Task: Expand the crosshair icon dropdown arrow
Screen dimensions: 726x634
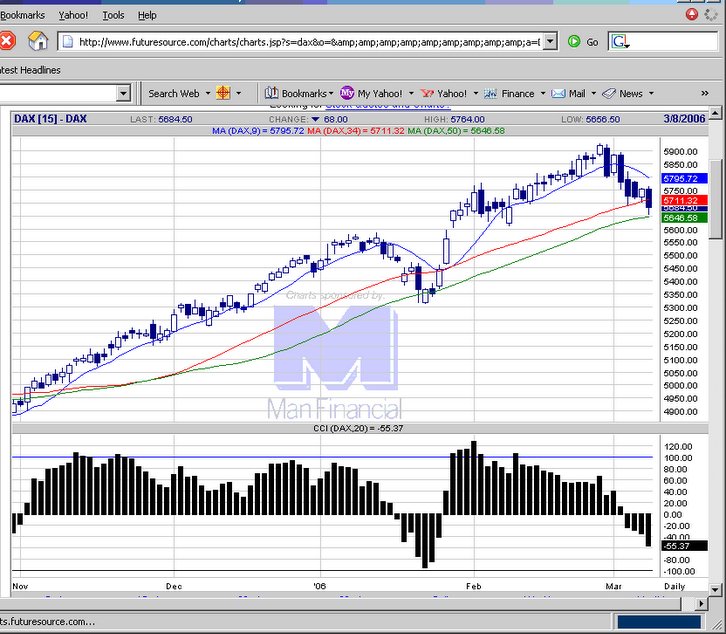Action: point(238,94)
